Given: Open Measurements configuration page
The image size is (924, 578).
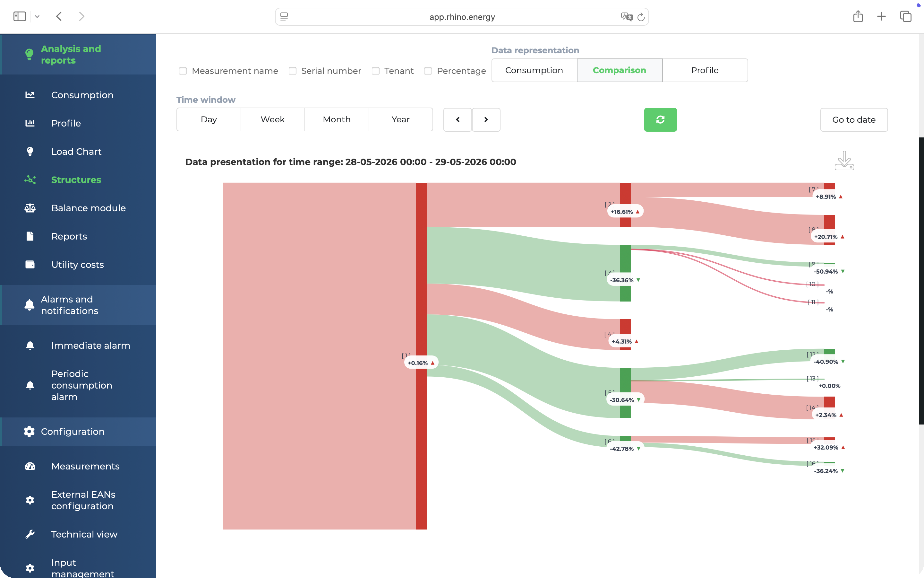Looking at the screenshot, I should pos(86,466).
